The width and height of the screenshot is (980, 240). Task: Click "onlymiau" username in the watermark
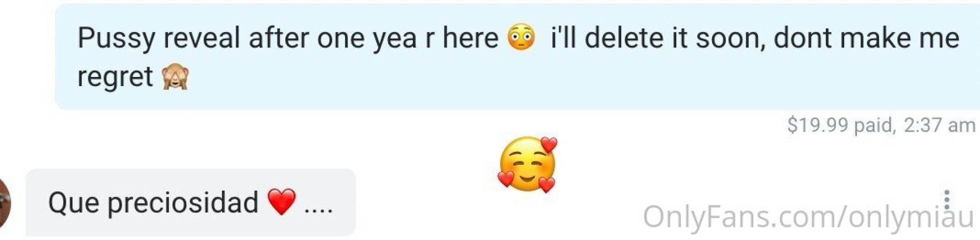(911, 217)
